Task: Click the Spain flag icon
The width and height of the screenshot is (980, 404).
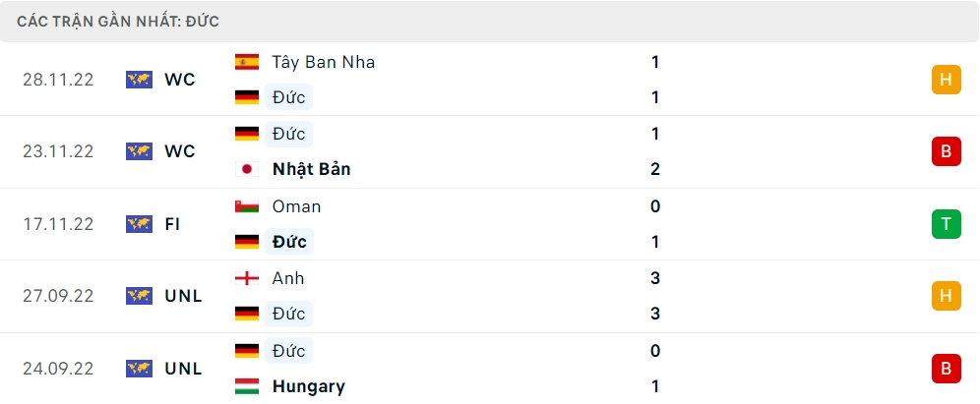Action: pos(247,62)
